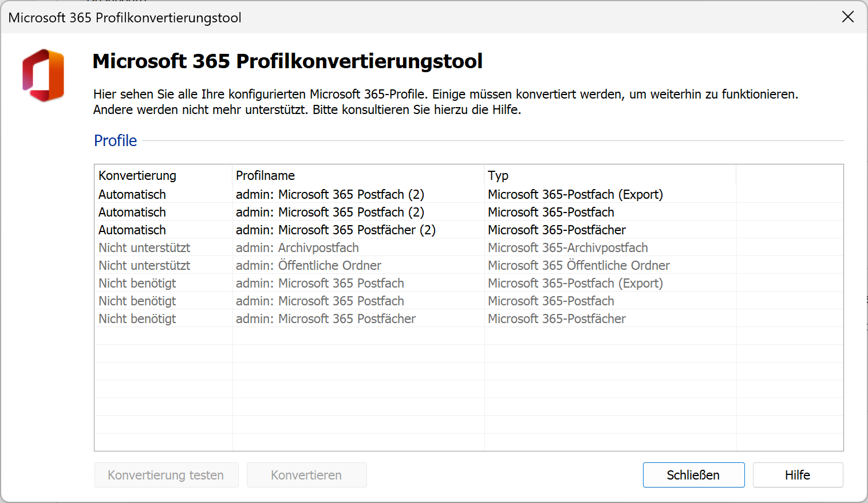Select Nicht benötigt row with plain Microsoft 365-Postfach type
Screen dimensions: 868x503
[319, 301]
